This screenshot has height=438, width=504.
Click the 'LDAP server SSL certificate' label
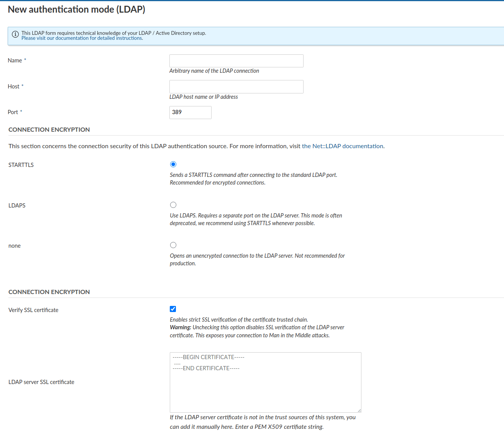(41, 382)
